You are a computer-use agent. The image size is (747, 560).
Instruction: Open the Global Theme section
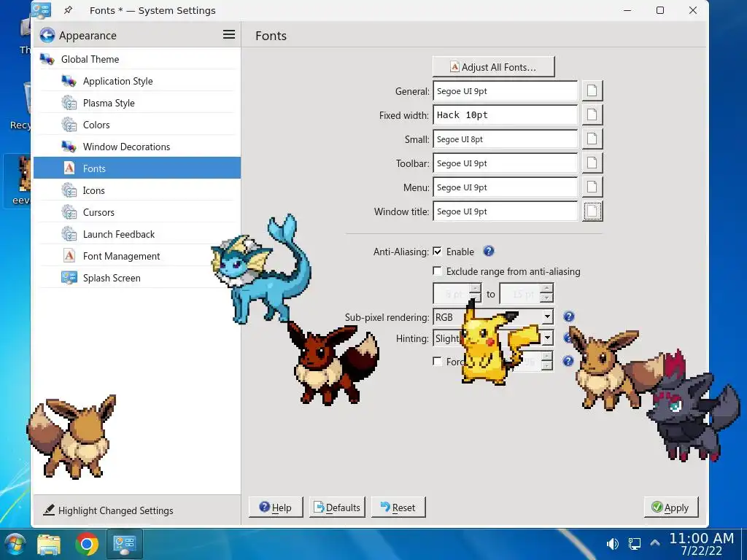136,59
